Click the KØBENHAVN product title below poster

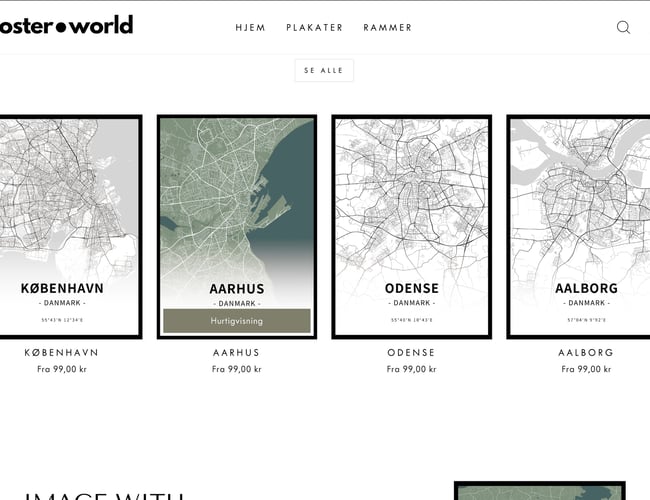(x=62, y=353)
